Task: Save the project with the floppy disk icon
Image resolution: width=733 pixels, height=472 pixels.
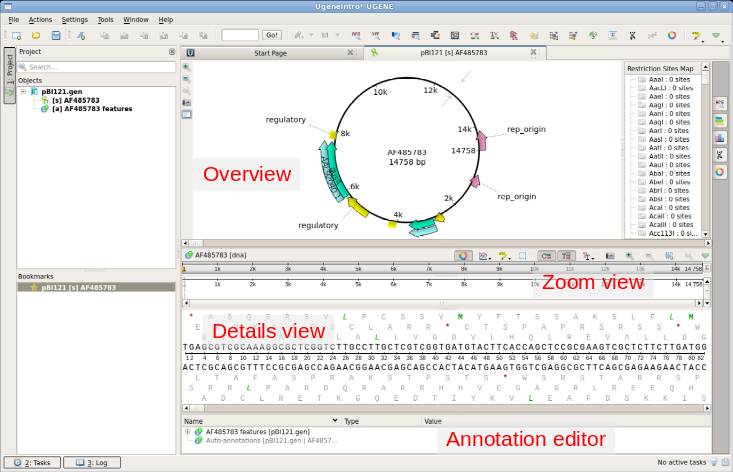Action: pyautogui.click(x=56, y=36)
